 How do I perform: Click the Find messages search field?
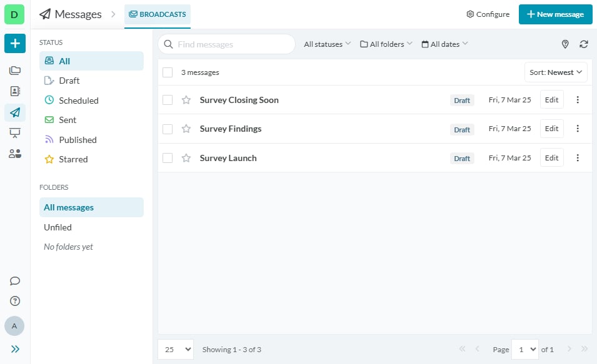(x=226, y=44)
